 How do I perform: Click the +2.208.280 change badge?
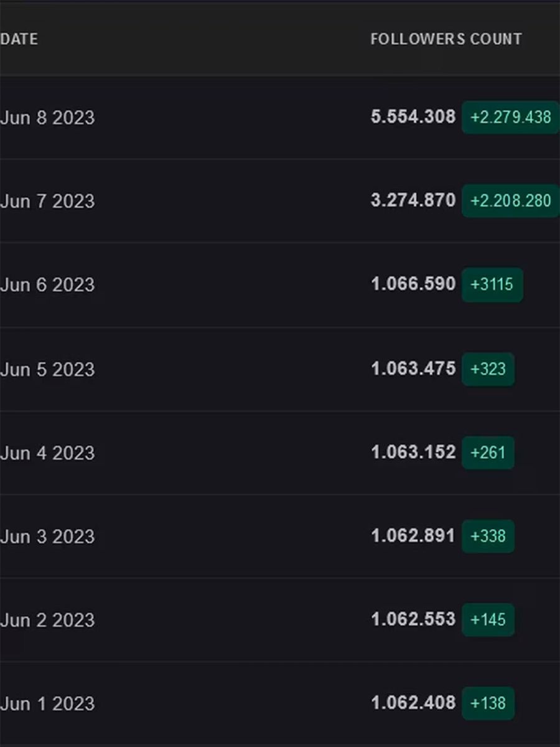click(x=510, y=200)
